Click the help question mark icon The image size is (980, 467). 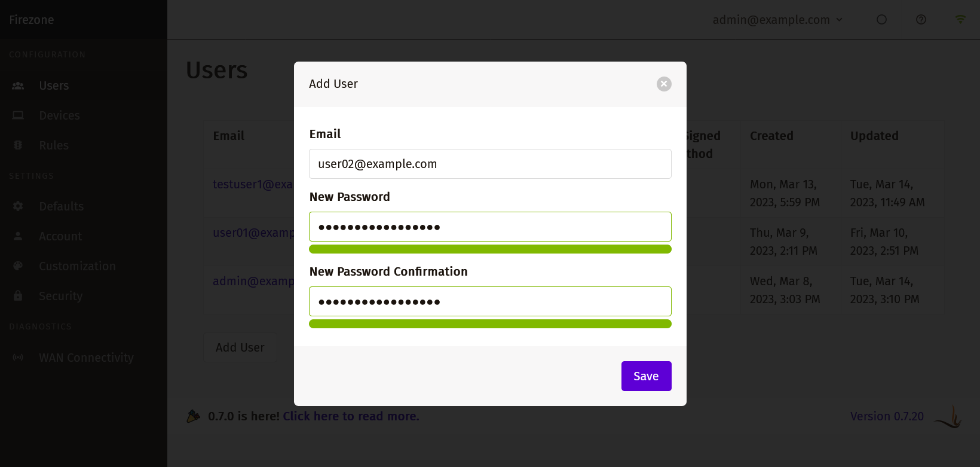(x=921, y=20)
